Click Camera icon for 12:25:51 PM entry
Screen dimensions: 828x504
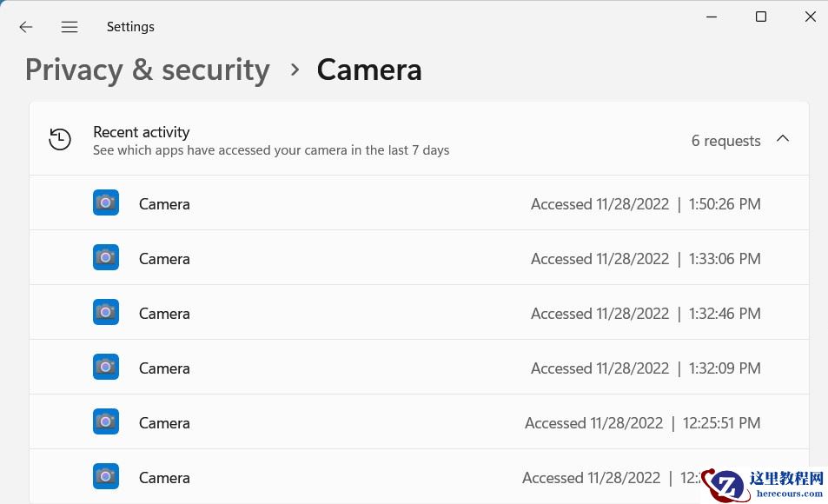106,421
